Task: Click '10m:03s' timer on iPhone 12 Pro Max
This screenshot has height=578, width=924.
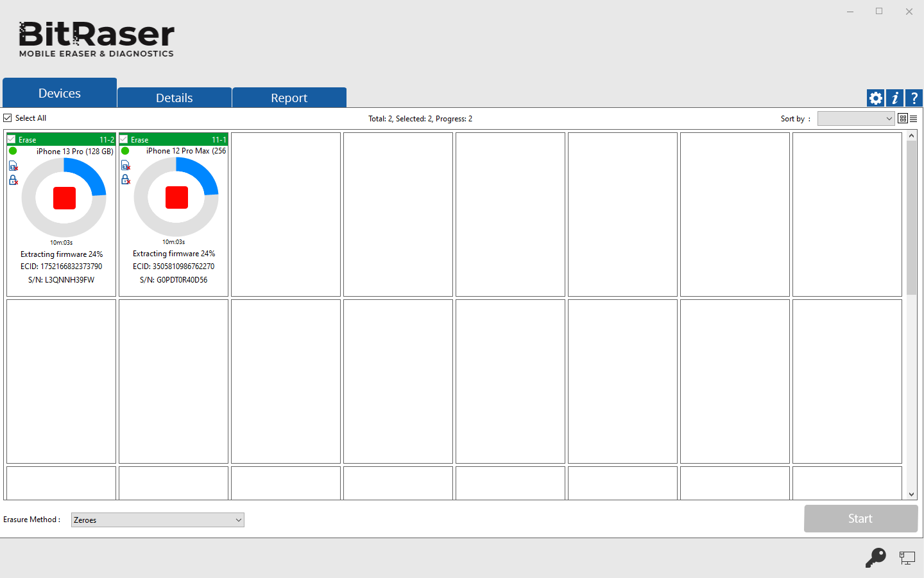Action: click(x=174, y=242)
